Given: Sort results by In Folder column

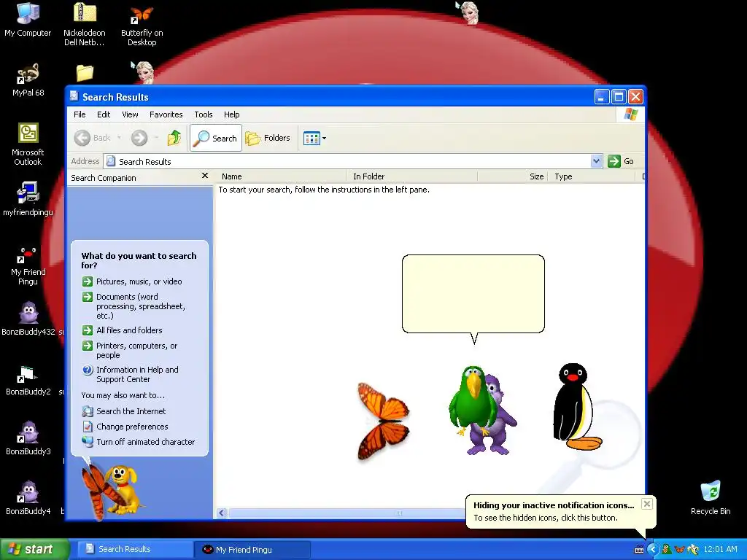Looking at the screenshot, I should [x=411, y=176].
